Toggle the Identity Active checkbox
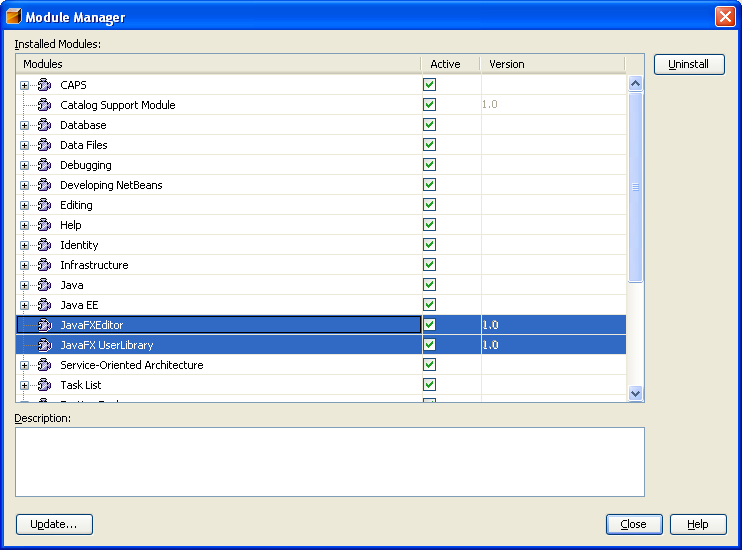Viewport: 742px width, 550px height. [429, 245]
